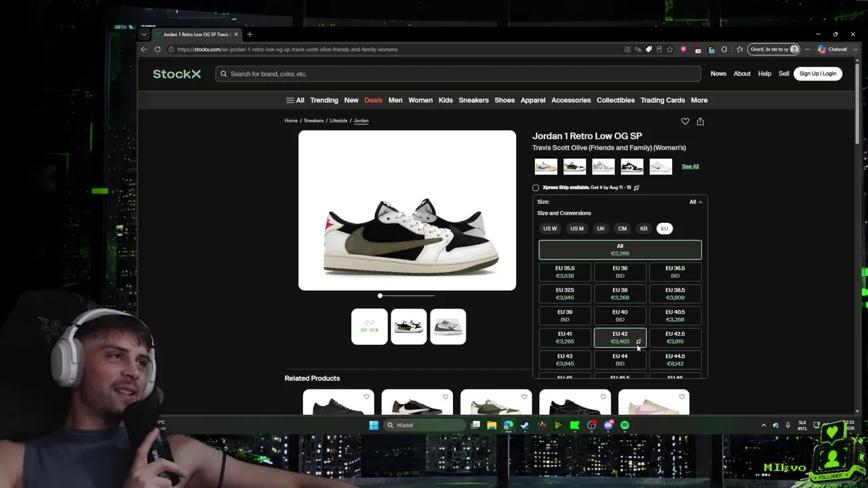Open a new browser tab
Image resolution: width=868 pixels, height=488 pixels.
click(250, 35)
